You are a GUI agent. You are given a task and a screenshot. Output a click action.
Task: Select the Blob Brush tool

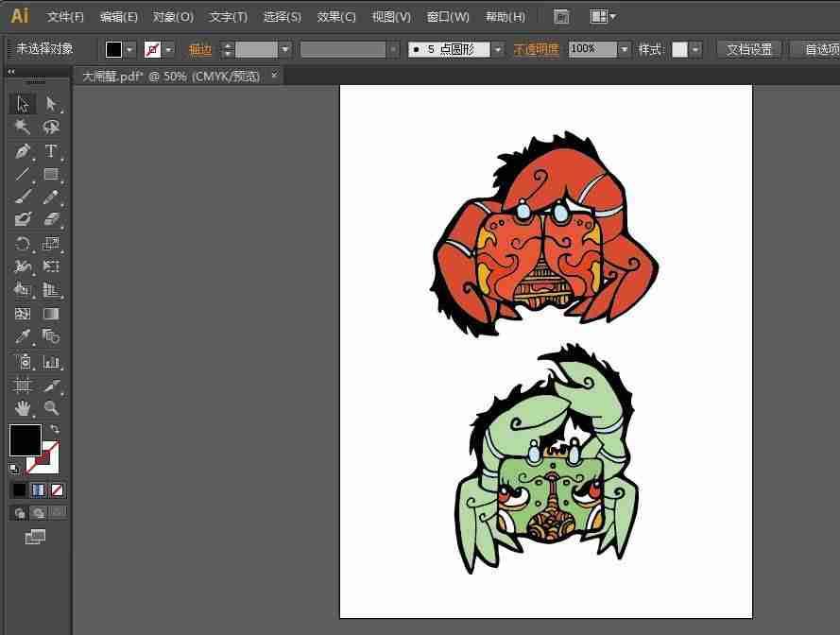coord(23,219)
